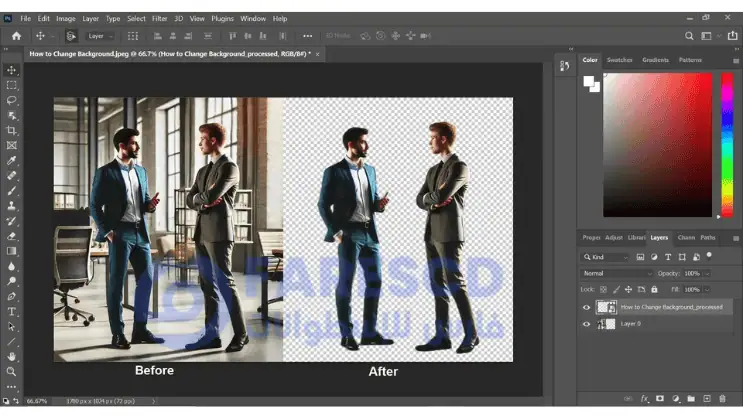Click in the red color picker field
Image resolution: width=743 pixels, height=418 pixels.
(x=657, y=145)
